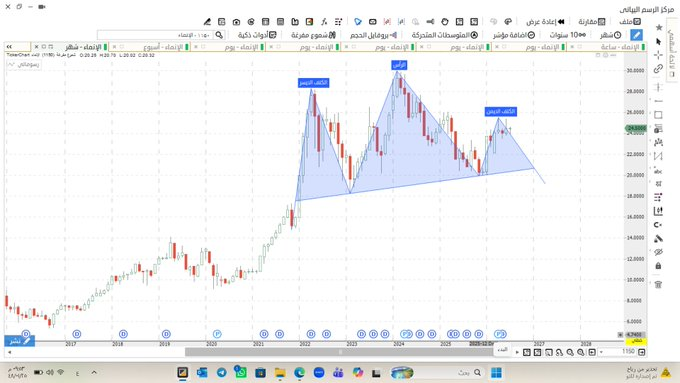This screenshot has width=680, height=383.
Task: Open the شهر timeframe selector
Action: point(611,35)
